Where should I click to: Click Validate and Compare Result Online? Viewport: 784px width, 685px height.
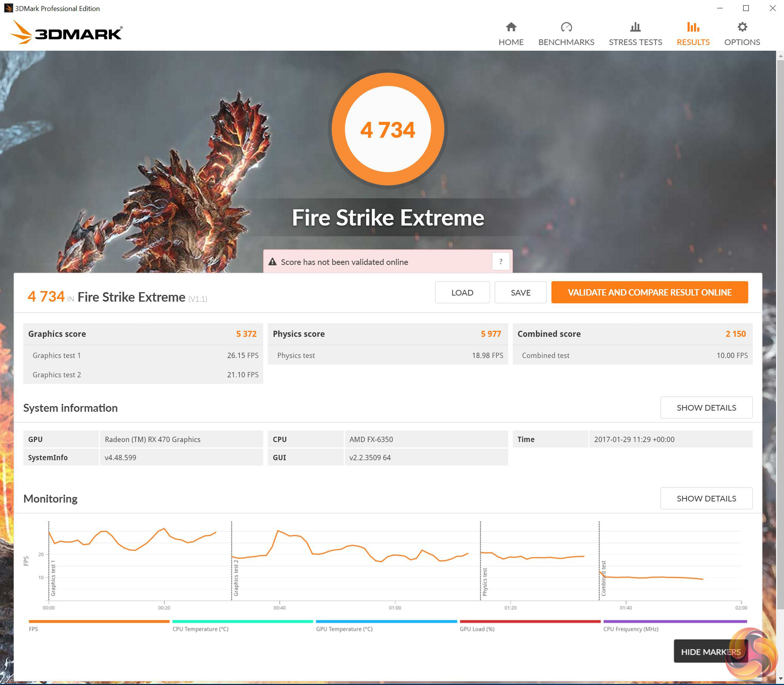pyautogui.click(x=649, y=293)
